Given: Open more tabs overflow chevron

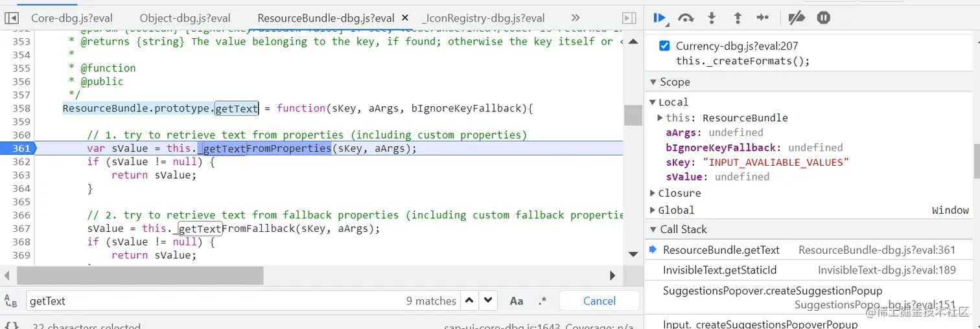Looking at the screenshot, I should [x=576, y=18].
